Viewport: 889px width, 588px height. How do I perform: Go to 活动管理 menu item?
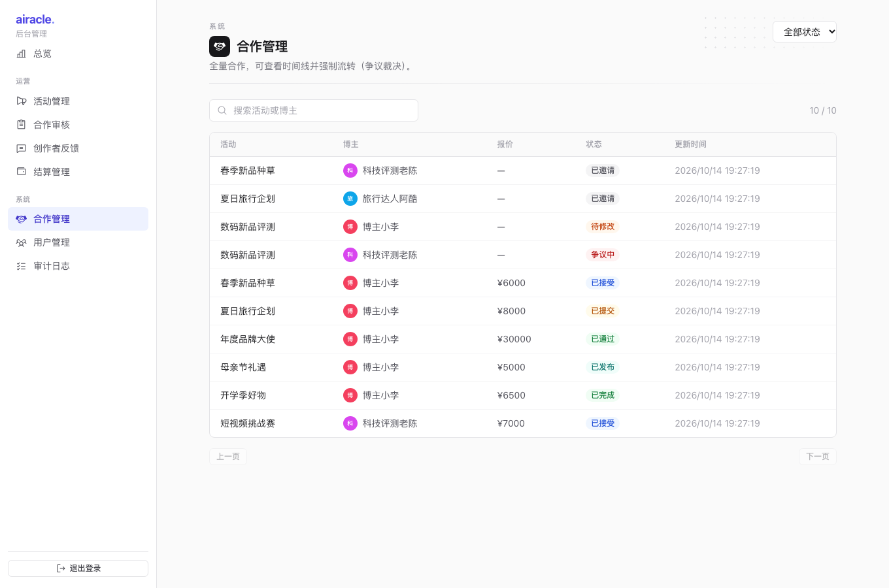point(78,101)
